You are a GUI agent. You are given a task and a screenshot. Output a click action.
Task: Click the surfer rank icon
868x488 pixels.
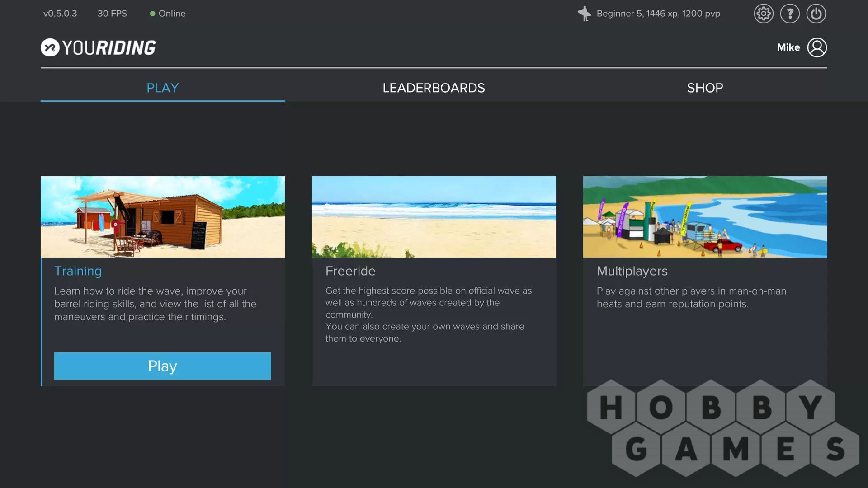point(584,14)
